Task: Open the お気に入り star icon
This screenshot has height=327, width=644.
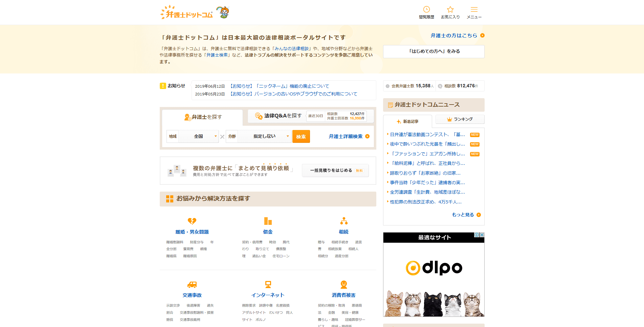Action: point(450,9)
